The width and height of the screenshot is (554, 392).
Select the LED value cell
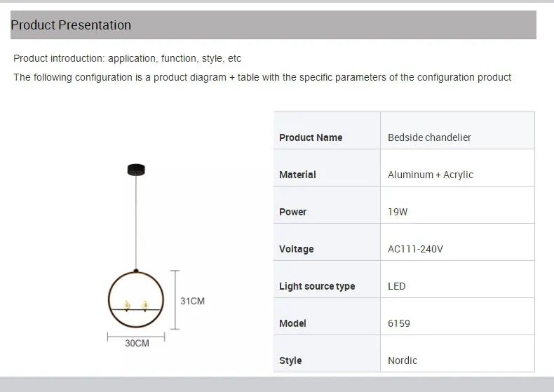click(396, 286)
